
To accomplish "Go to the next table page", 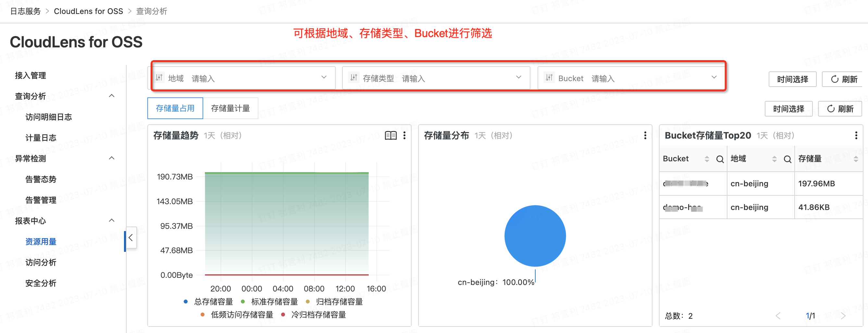I will click(x=843, y=315).
